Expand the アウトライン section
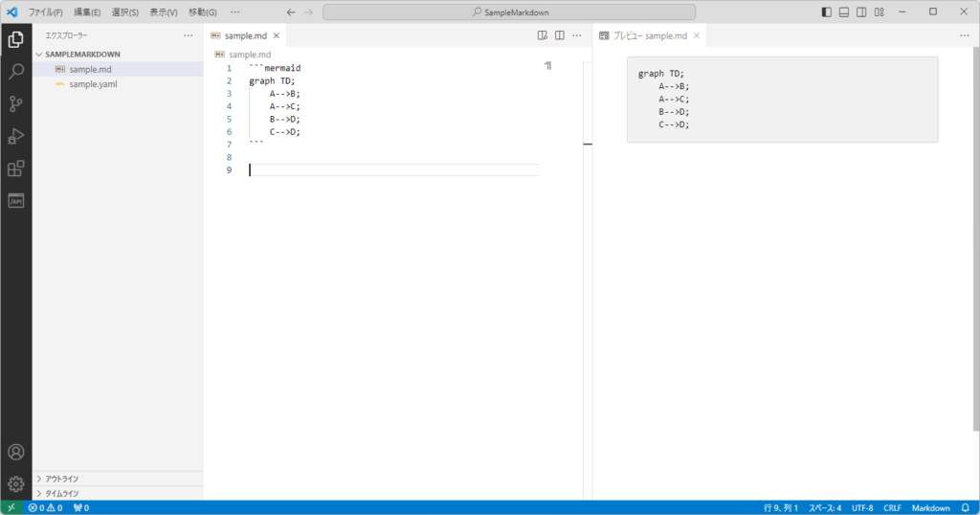The image size is (980, 515). click(118, 479)
